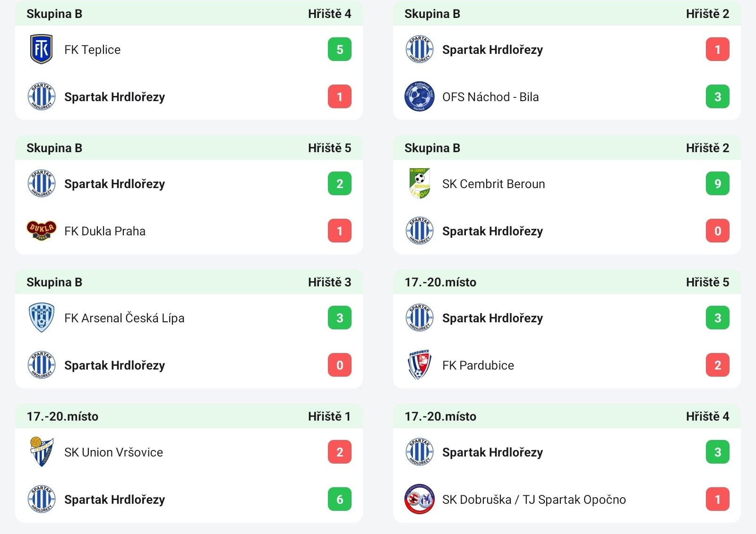The image size is (756, 534).
Task: Click the FK Pardubice team name
Action: [478, 365]
